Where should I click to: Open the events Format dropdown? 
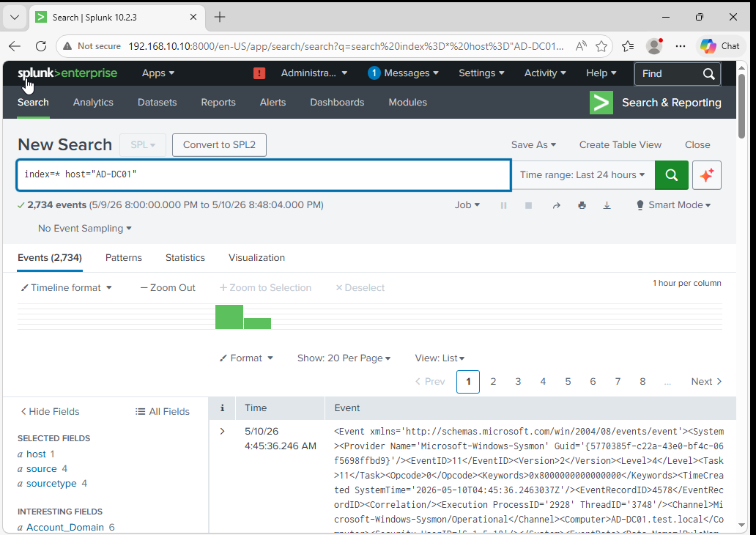pyautogui.click(x=246, y=358)
